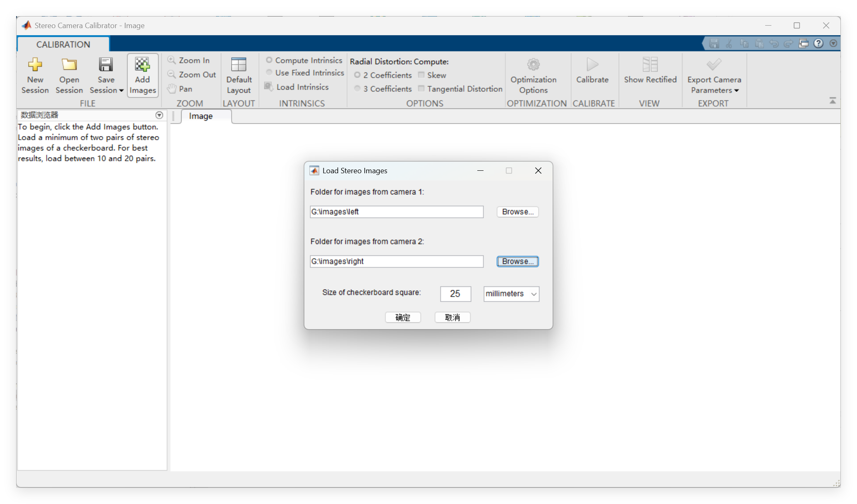Switch to the CALIBRATION ribbon tab
The height and width of the screenshot is (504, 857).
63,44
